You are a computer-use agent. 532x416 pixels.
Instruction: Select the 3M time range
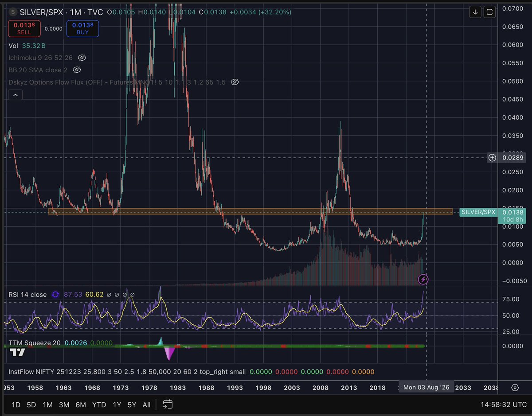[64, 404]
